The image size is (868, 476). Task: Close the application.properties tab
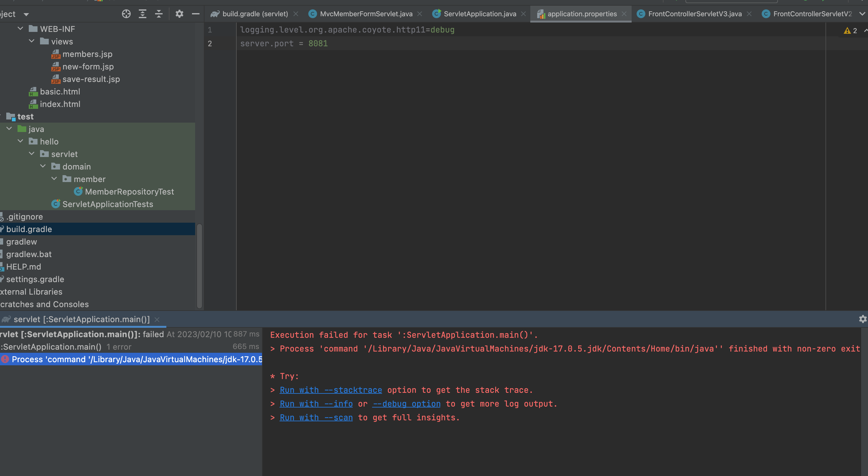pos(624,14)
